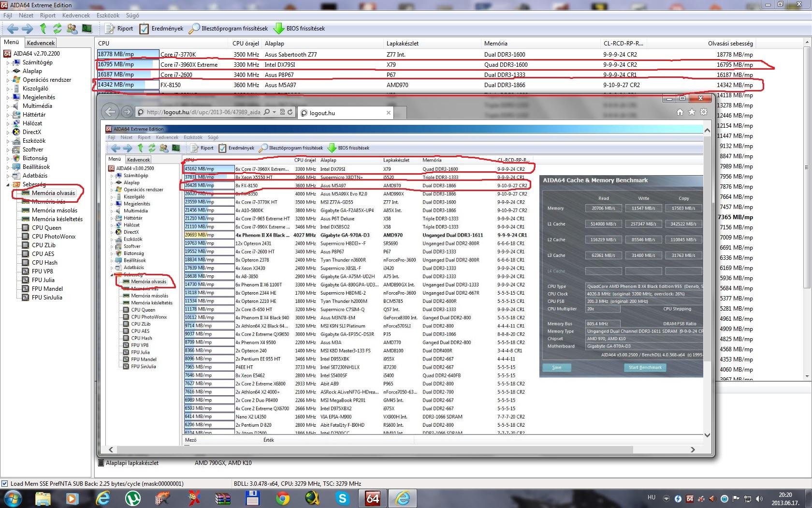Open the floppy disk icon on the taskbar
This screenshot has height=508, width=812.
click(x=252, y=498)
